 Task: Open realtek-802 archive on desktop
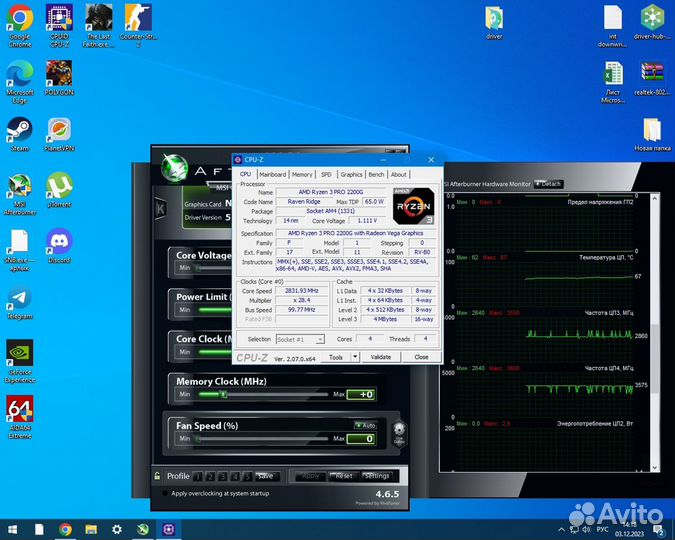coord(652,78)
